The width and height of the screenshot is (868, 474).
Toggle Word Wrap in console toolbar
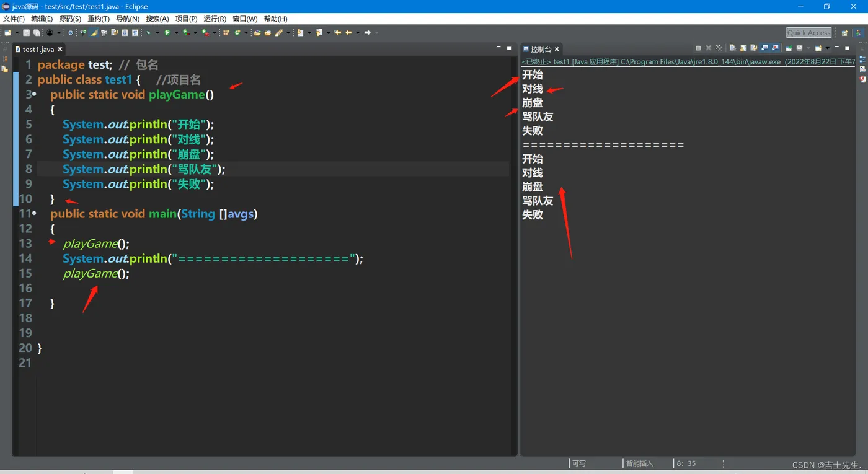click(x=754, y=48)
